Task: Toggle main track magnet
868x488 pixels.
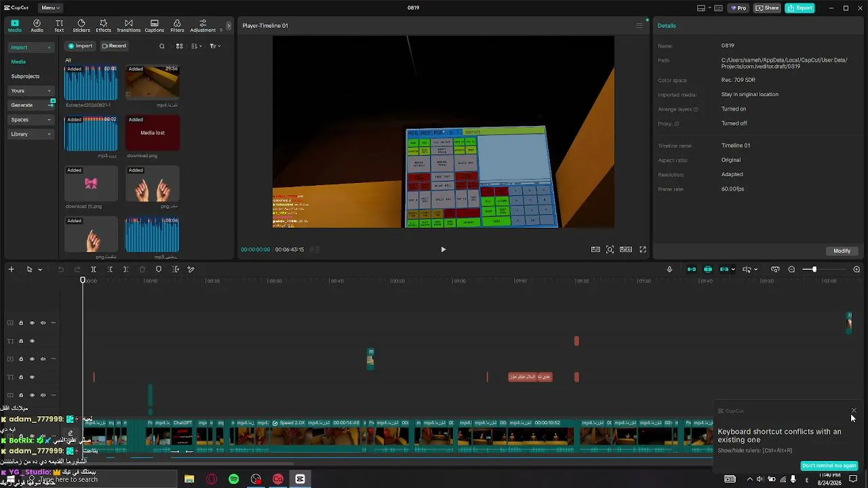Action: (x=692, y=270)
